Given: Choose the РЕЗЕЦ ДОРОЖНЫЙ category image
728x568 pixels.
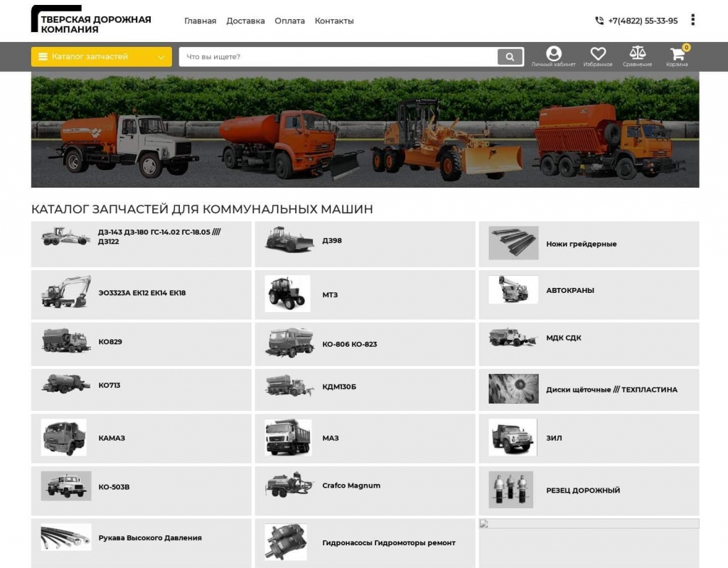Looking at the screenshot, I should coord(510,490).
